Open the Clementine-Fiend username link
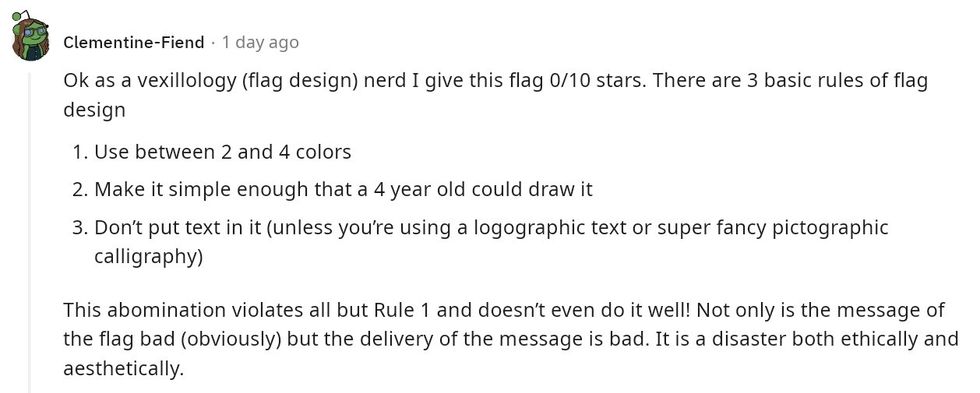This screenshot has width=980, height=393. [x=134, y=42]
